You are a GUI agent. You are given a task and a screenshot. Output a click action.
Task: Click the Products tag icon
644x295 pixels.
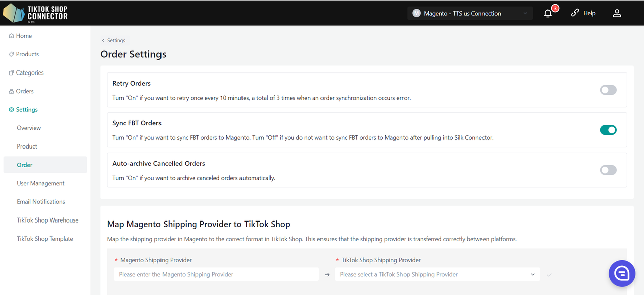click(x=11, y=54)
